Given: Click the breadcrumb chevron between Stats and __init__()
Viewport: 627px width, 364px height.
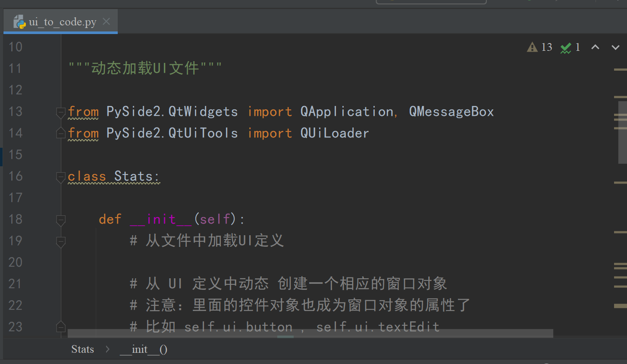Looking at the screenshot, I should [x=107, y=349].
